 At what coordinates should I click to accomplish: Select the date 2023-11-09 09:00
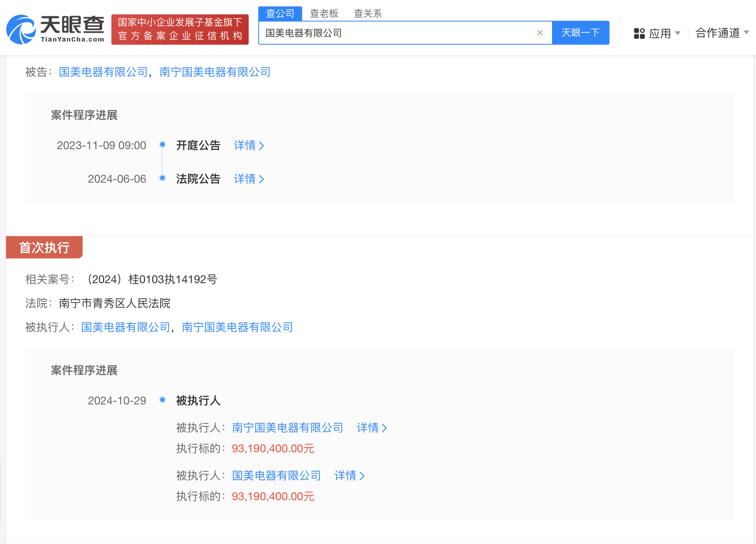[101, 145]
